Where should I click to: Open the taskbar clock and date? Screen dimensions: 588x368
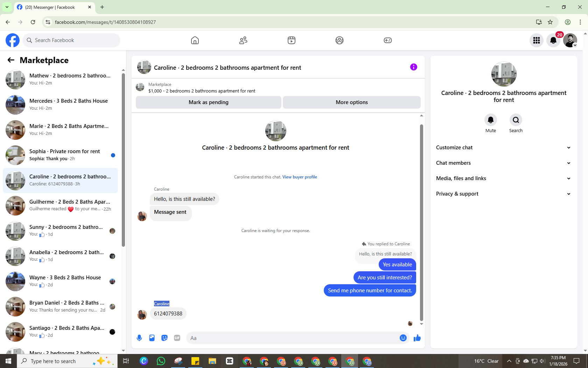[558, 361]
